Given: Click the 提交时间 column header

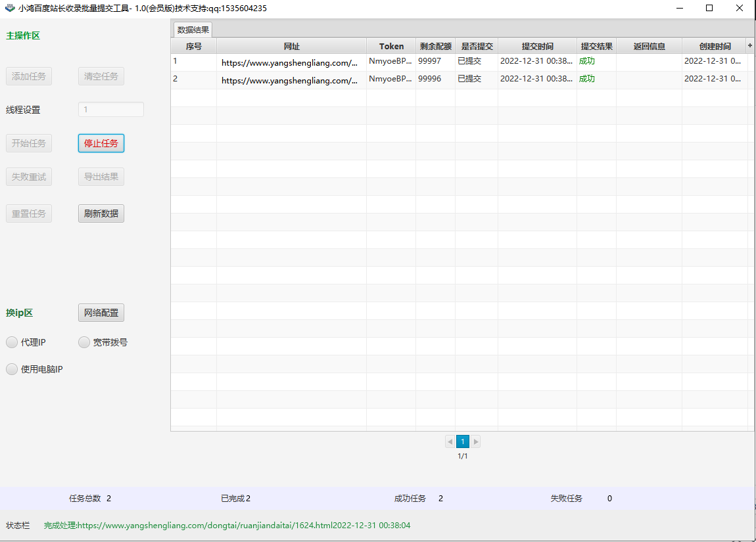Looking at the screenshot, I should pos(537,46).
